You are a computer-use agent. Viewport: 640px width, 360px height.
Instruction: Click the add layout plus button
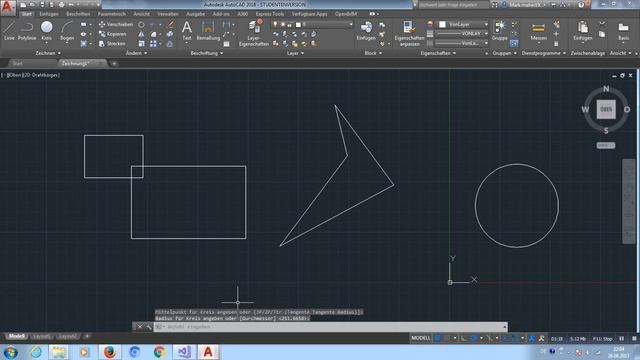87,337
